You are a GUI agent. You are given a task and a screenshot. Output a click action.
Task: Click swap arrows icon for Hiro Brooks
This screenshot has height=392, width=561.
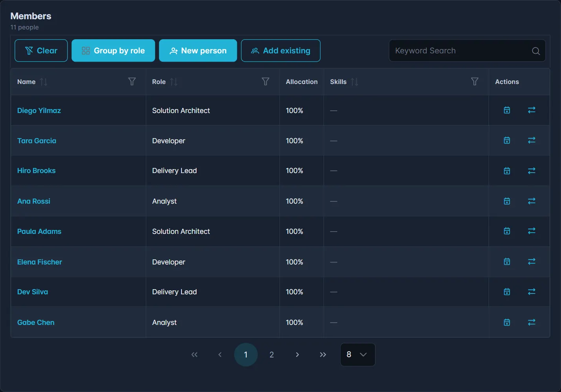click(532, 171)
